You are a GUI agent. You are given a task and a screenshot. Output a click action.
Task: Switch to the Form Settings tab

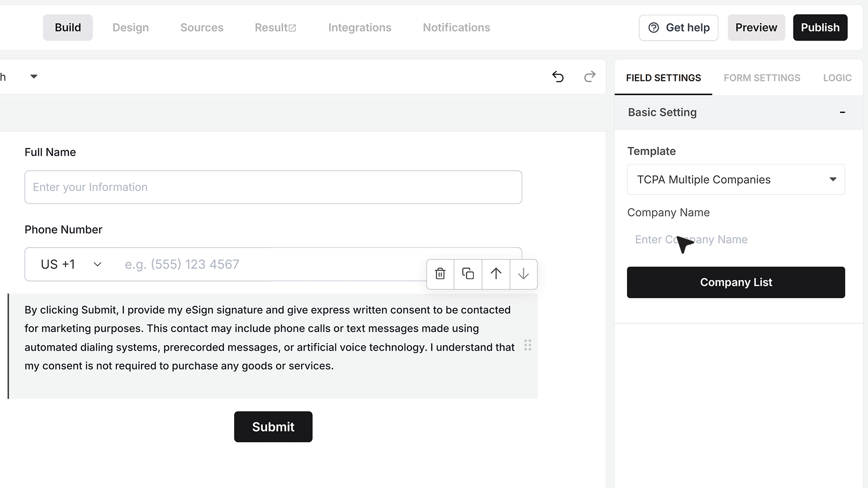pos(762,78)
